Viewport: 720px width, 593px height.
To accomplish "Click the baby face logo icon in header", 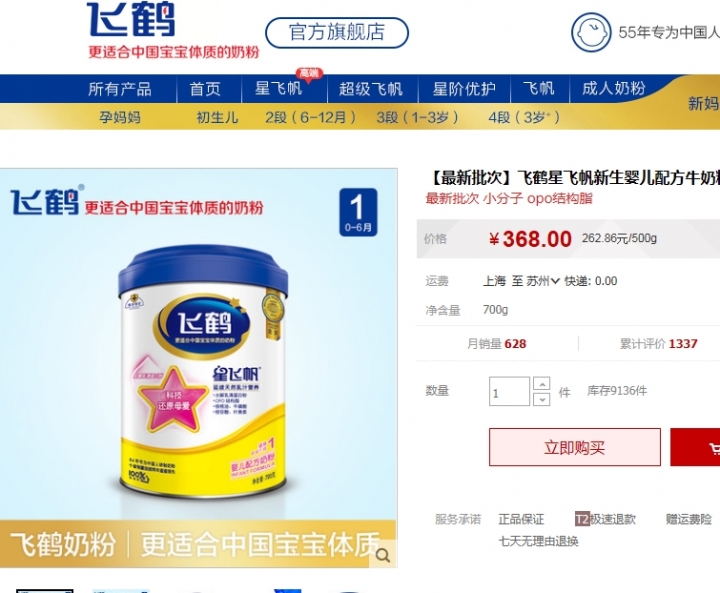I will (x=591, y=32).
